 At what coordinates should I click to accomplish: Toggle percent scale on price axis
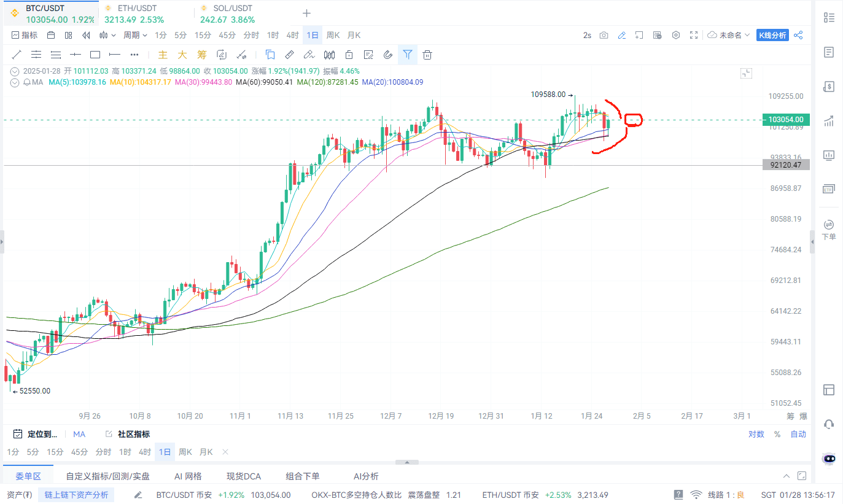pyautogui.click(x=777, y=434)
